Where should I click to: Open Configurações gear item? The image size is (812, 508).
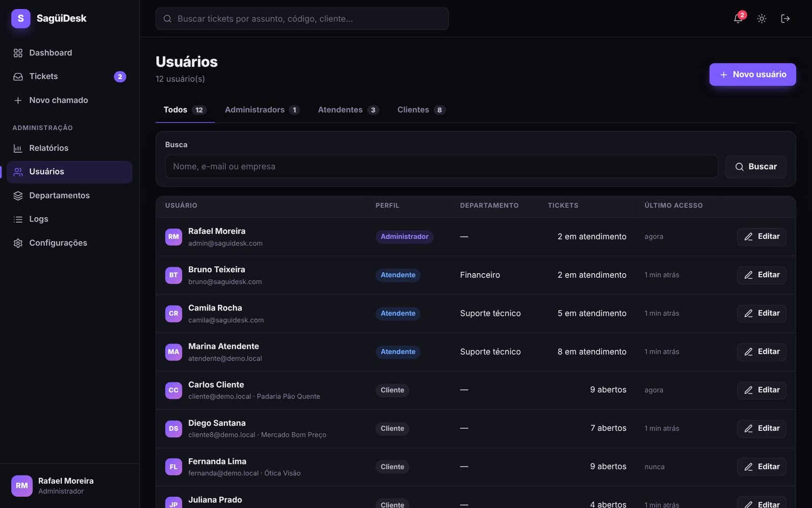point(70,243)
